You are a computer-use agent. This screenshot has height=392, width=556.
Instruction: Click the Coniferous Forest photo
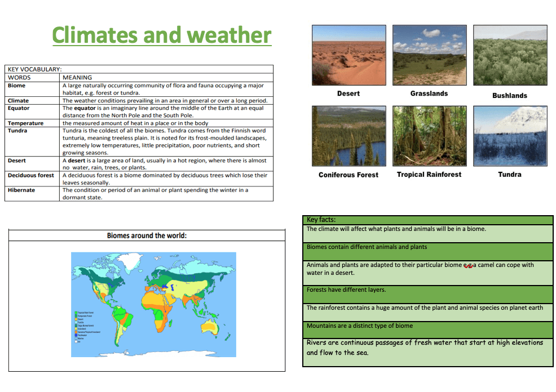pyautogui.click(x=349, y=136)
